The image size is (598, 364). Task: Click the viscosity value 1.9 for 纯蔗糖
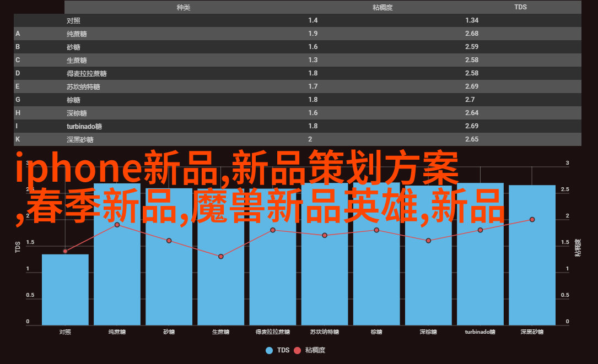313,34
